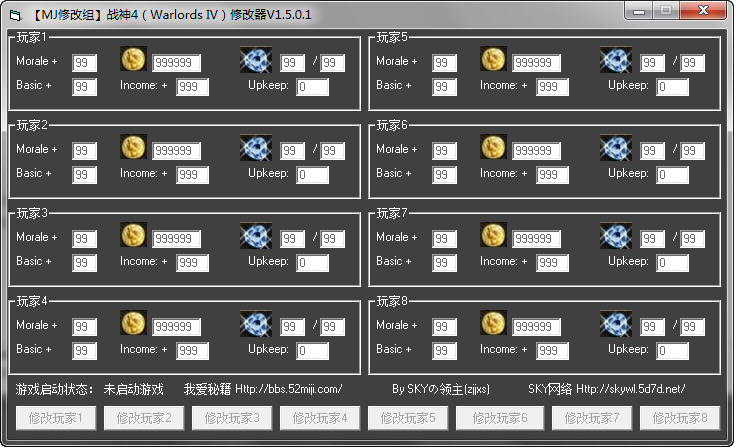
Task: Focus the Upkeep field for 玩家2
Action: click(x=312, y=175)
